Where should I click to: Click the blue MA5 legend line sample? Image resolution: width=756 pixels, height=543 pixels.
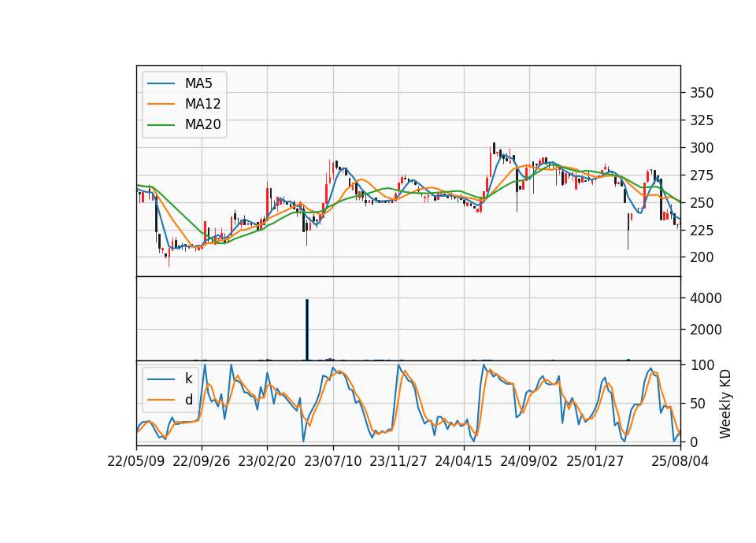[161, 83]
